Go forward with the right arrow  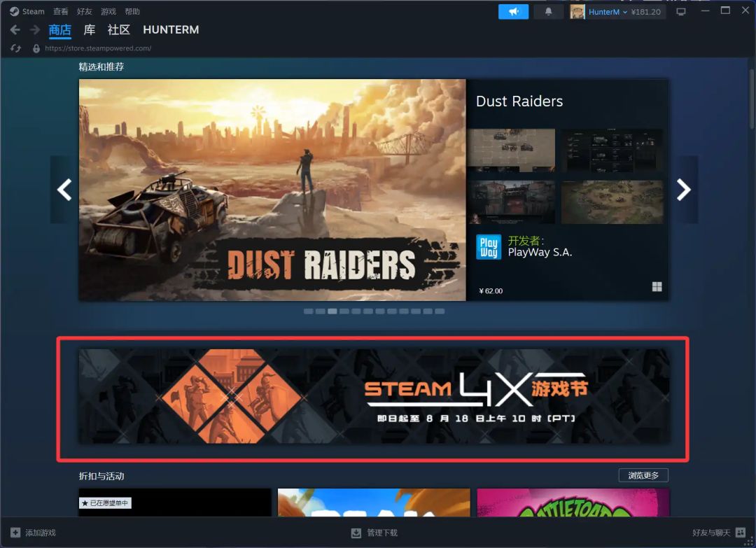point(35,30)
